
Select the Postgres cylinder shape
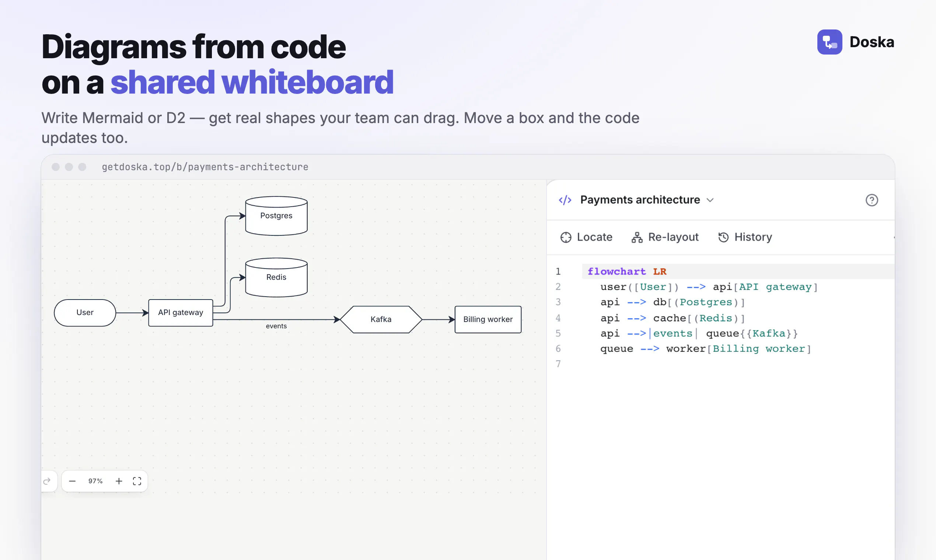pyautogui.click(x=276, y=216)
